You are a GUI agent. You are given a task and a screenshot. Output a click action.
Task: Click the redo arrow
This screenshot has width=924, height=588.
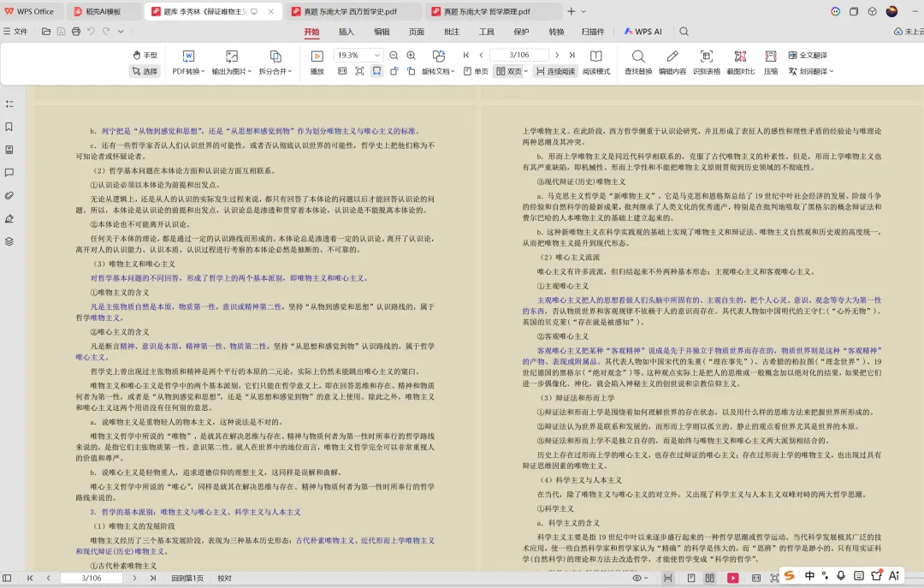click(106, 32)
